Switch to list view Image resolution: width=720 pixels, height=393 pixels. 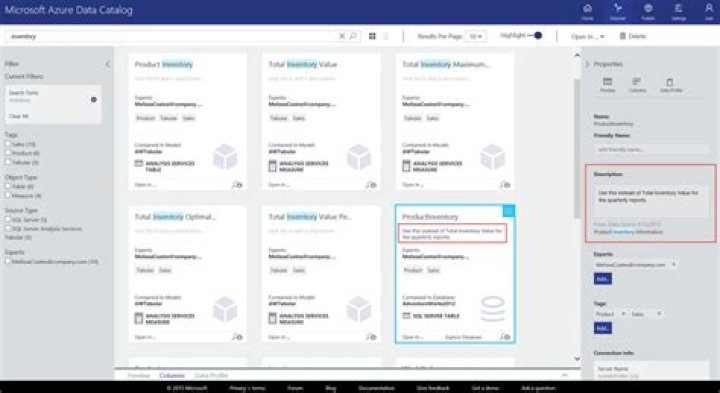386,36
